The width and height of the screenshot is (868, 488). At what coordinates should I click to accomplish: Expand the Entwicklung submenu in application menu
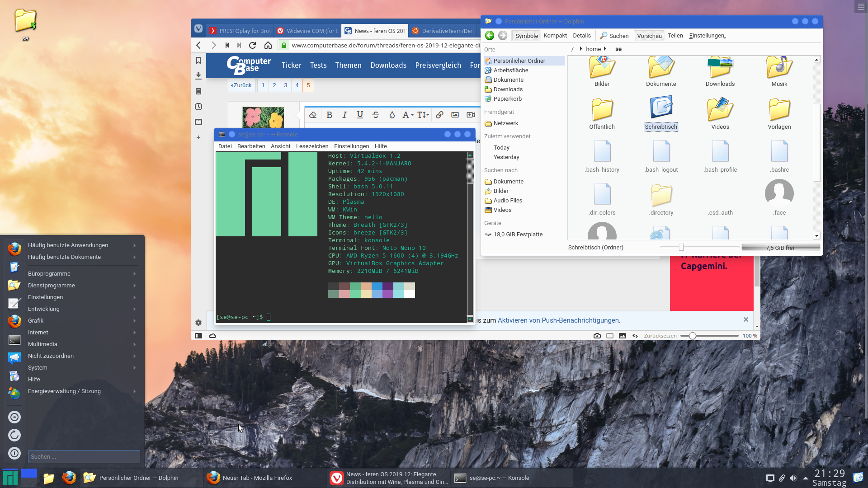[x=71, y=309]
